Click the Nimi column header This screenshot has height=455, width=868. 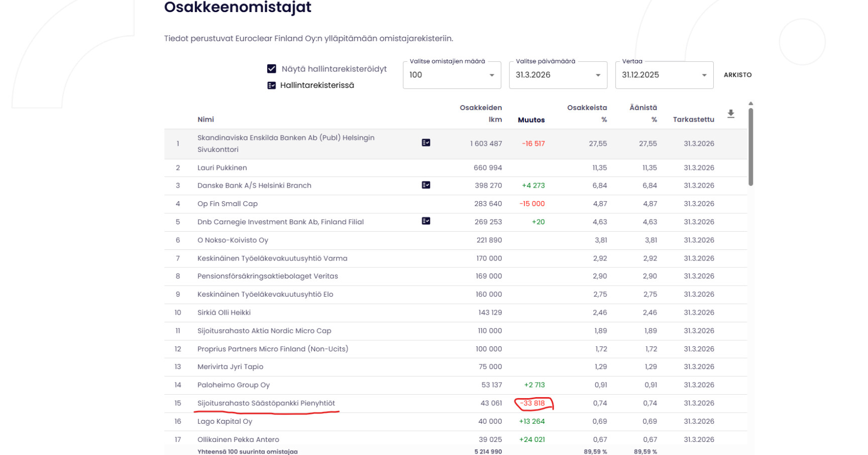(205, 120)
